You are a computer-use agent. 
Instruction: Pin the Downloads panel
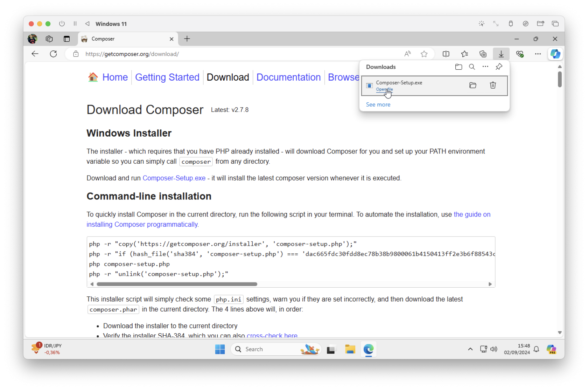point(499,67)
